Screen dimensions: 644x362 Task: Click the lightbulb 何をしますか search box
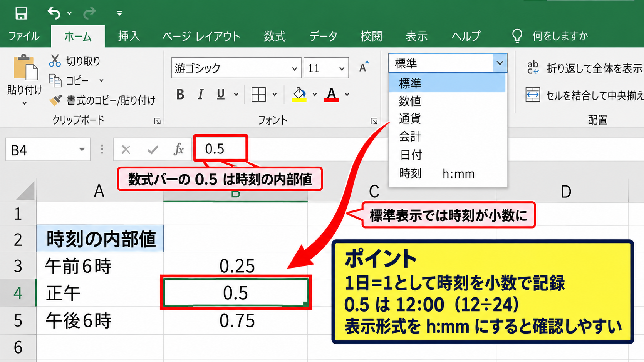point(550,36)
